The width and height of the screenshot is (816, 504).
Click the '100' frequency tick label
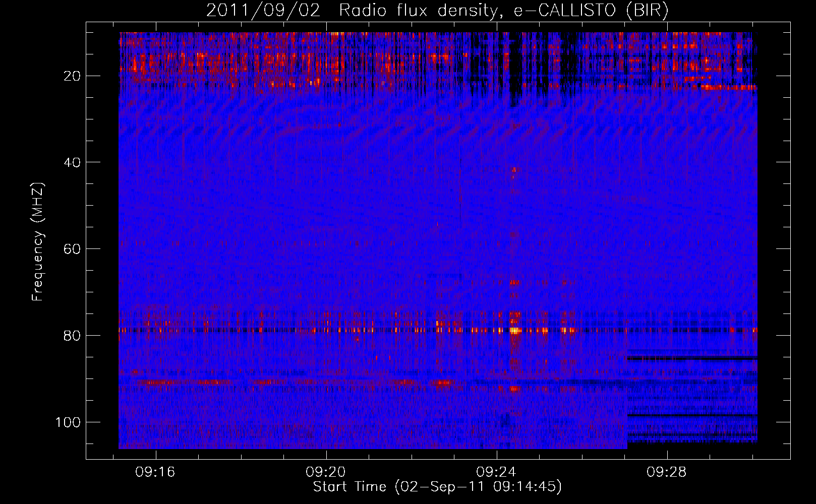point(68,422)
